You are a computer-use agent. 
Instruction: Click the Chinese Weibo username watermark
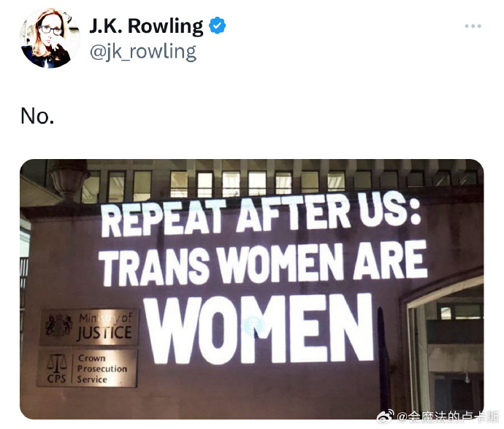[x=448, y=417]
